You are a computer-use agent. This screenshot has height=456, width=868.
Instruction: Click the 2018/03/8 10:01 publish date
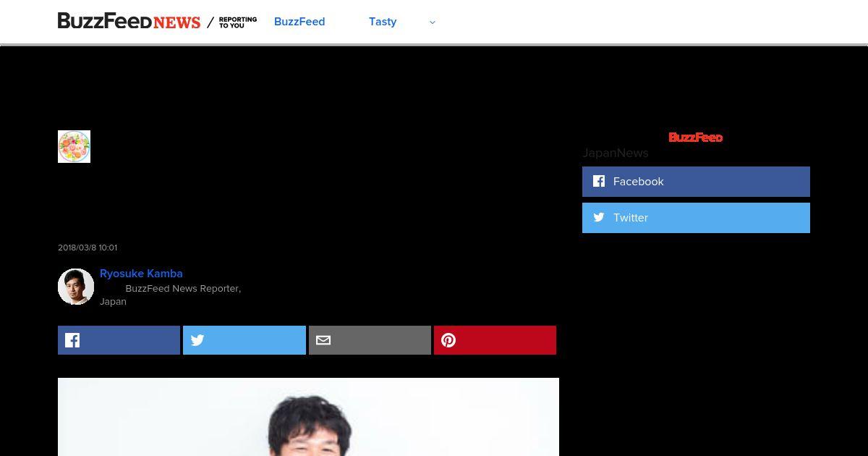88,248
